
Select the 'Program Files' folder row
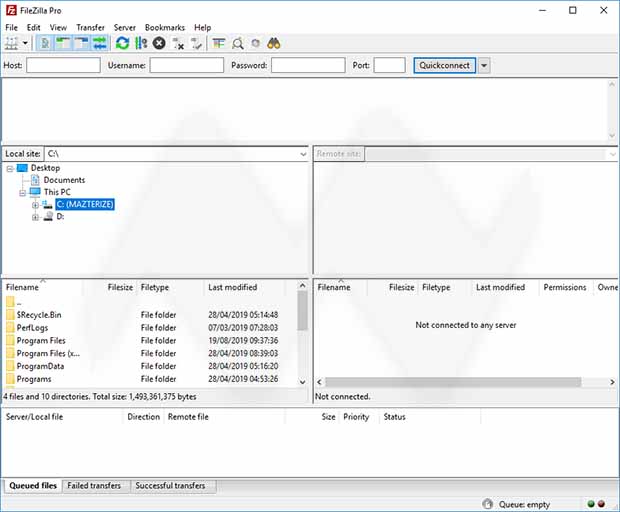[150, 340]
